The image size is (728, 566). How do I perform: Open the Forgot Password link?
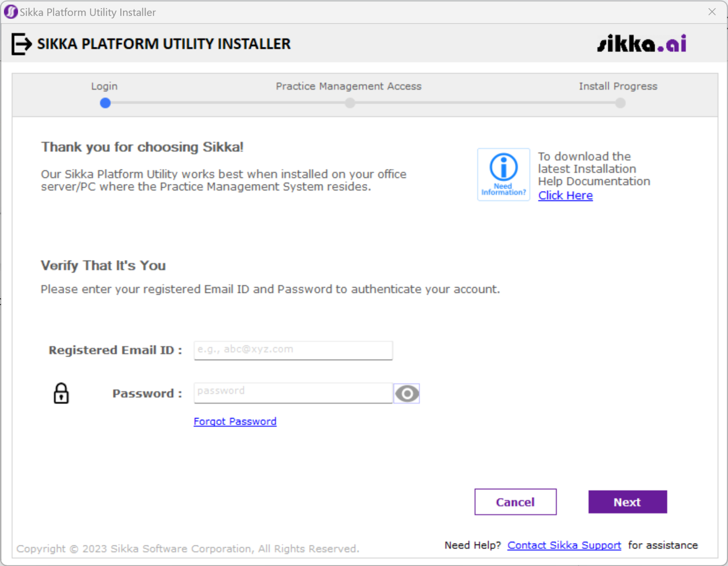pos(235,422)
